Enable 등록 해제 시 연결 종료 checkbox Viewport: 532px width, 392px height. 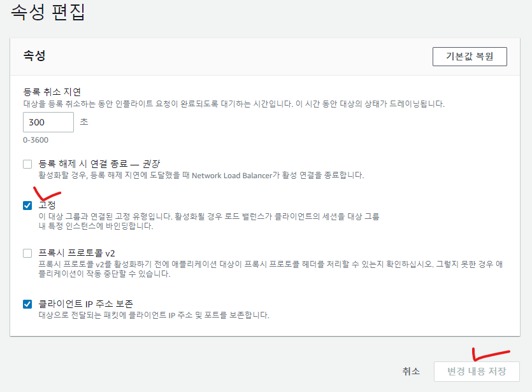(x=27, y=164)
